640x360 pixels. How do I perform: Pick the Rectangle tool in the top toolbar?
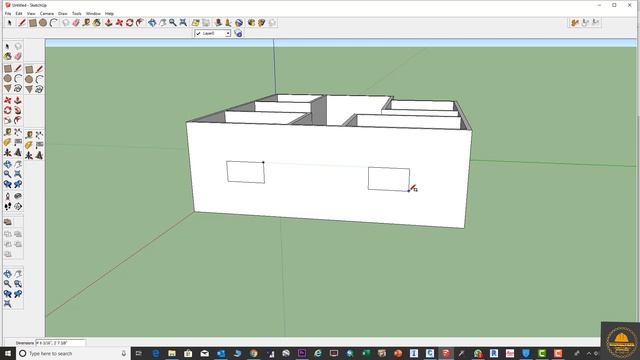[x=33, y=23]
